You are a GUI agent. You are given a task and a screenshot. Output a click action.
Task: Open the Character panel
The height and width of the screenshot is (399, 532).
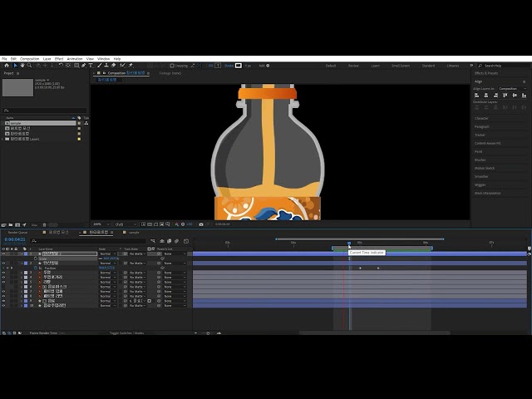point(481,118)
